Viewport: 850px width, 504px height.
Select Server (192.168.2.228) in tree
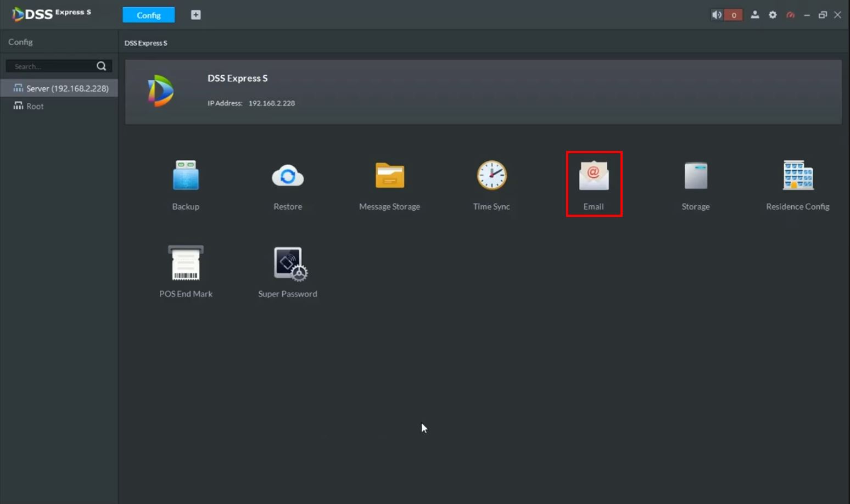59,88
